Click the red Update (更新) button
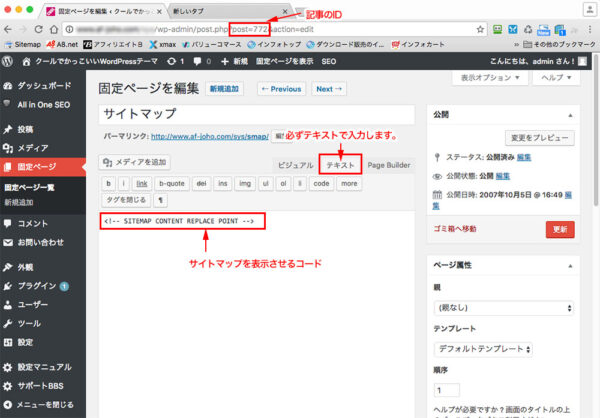This screenshot has width=600, height=418. click(560, 229)
